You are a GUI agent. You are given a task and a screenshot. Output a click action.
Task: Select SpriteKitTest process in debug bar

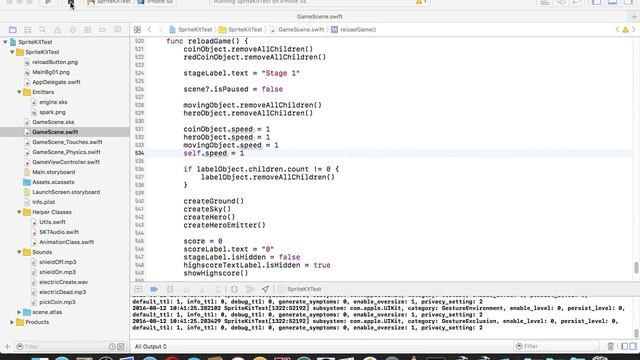click(x=300, y=289)
